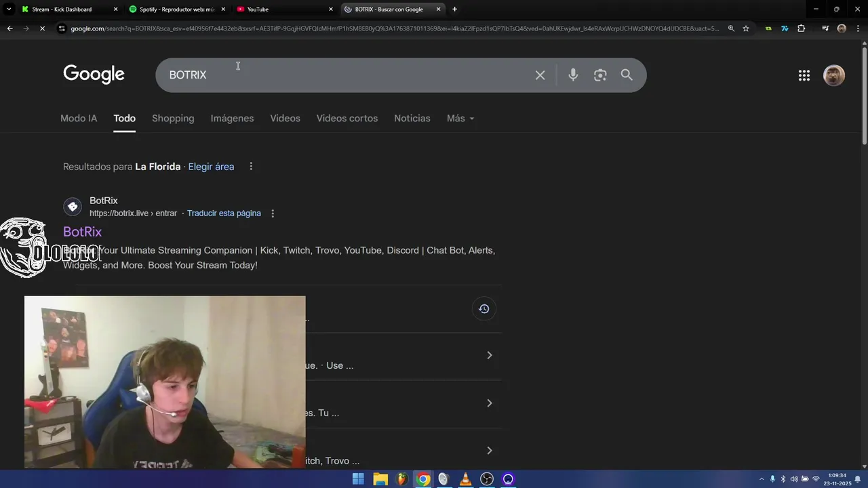Viewport: 868px width, 488px height.
Task: Click the browser address bar URL
Action: (395, 28)
